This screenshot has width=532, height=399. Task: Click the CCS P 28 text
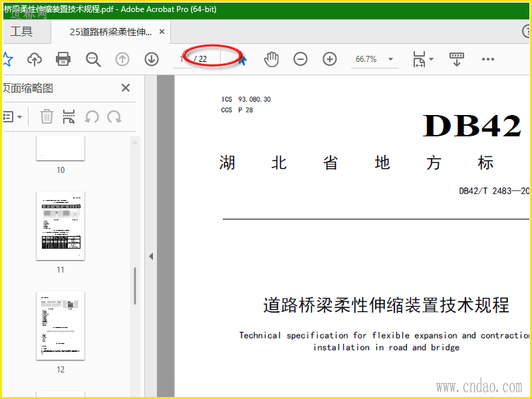(237, 110)
